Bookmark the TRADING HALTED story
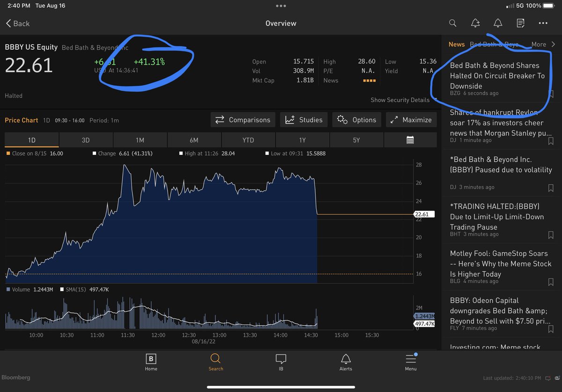This screenshot has height=392, width=562. click(551, 235)
